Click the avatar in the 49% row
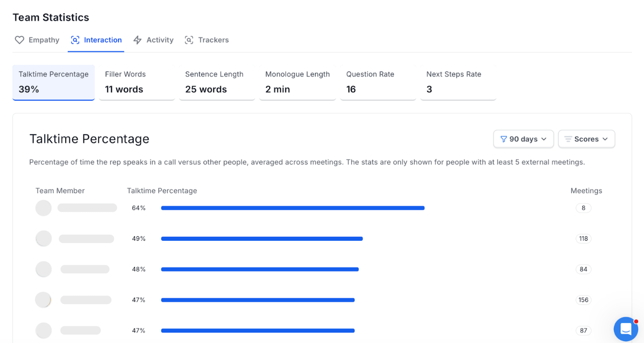The height and width of the screenshot is (343, 644). coord(44,239)
